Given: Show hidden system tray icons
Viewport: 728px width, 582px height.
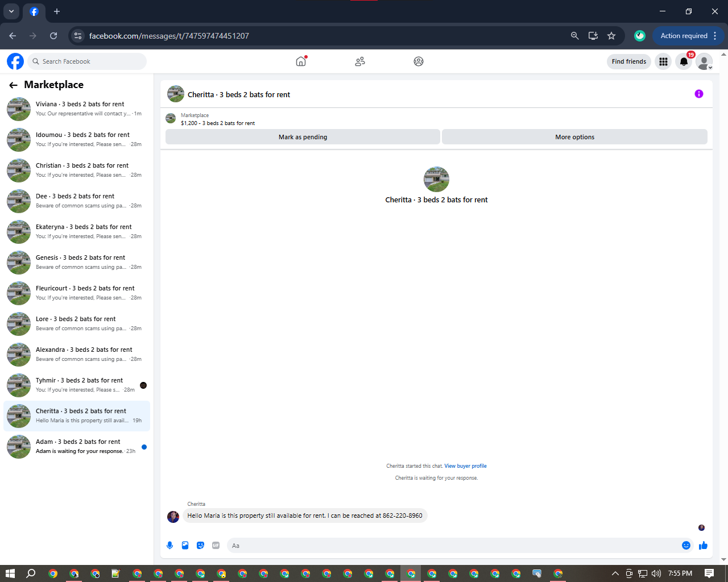Looking at the screenshot, I should click(615, 573).
